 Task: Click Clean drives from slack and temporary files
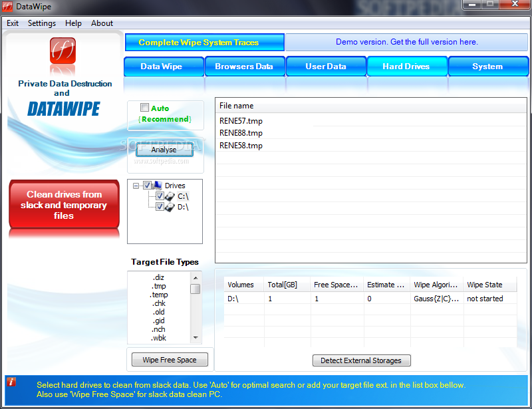point(64,205)
